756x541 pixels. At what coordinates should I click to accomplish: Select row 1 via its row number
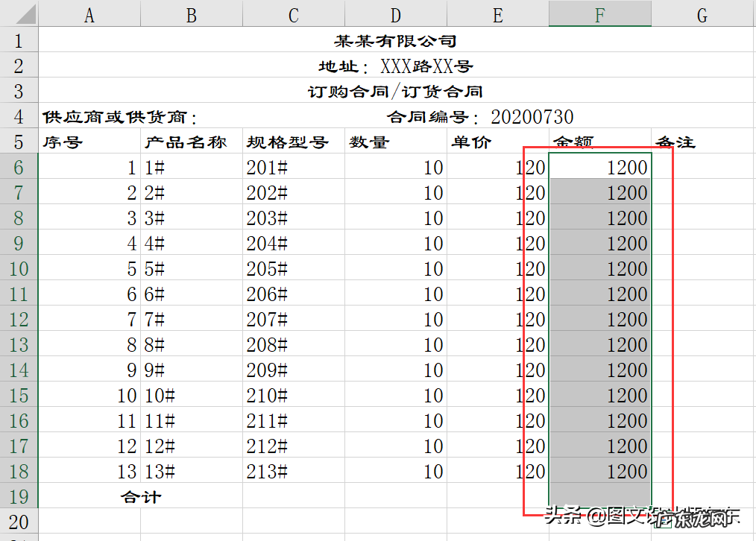coord(19,40)
